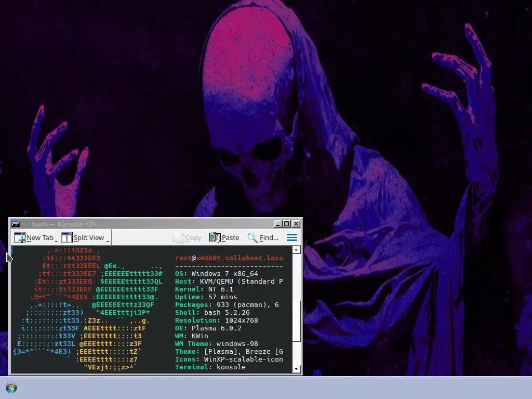This screenshot has height=399, width=532.
Task: Click the "Uptime: 57 mins" line
Action: (206, 297)
